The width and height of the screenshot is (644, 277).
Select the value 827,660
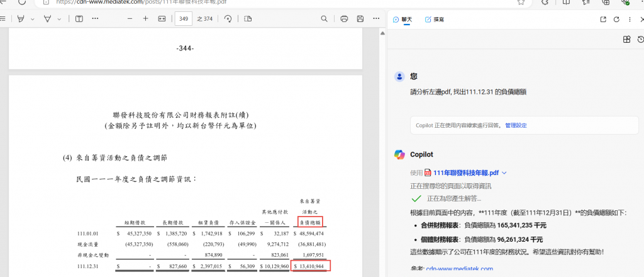click(178, 266)
